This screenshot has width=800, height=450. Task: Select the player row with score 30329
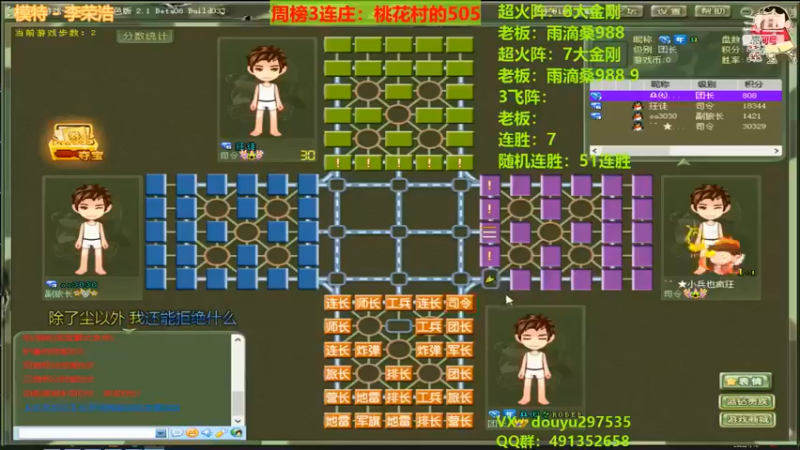pos(685,126)
